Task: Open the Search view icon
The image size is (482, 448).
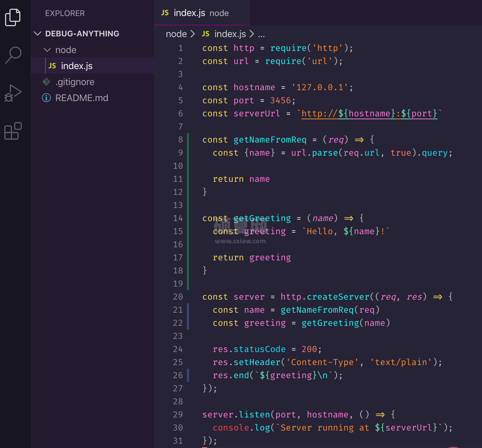Action: (13, 55)
